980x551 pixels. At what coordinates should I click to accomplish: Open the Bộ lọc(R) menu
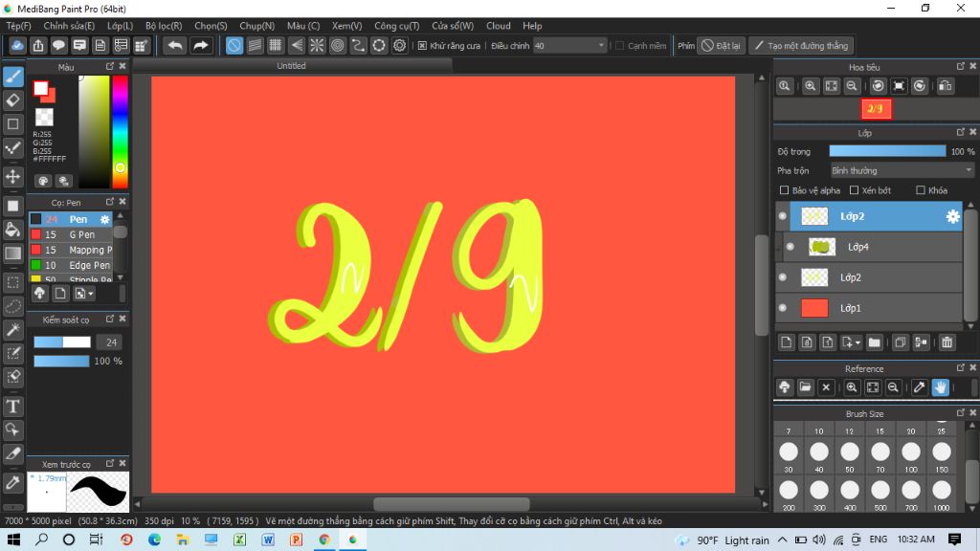(x=163, y=26)
